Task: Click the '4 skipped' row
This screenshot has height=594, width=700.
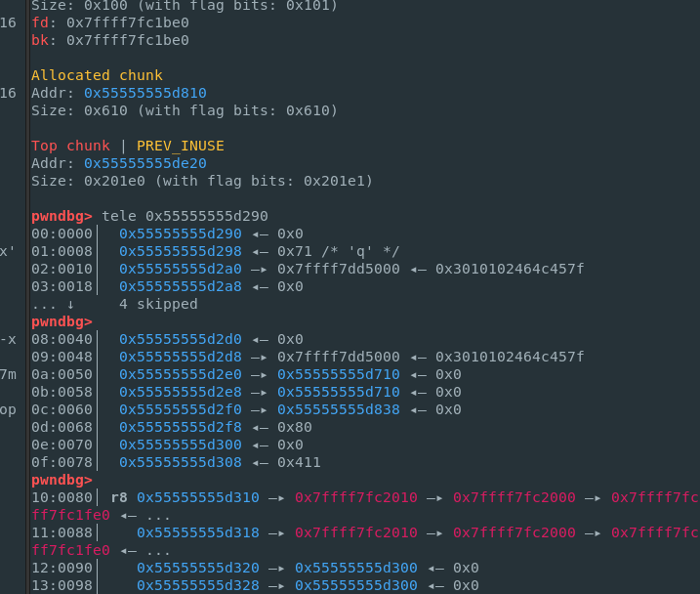Action: pyautogui.click(x=158, y=304)
